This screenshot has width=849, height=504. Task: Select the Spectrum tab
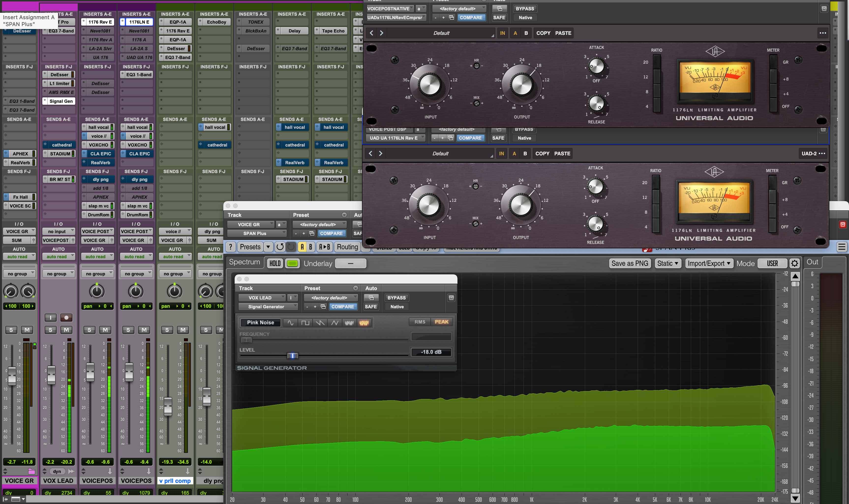click(x=245, y=262)
